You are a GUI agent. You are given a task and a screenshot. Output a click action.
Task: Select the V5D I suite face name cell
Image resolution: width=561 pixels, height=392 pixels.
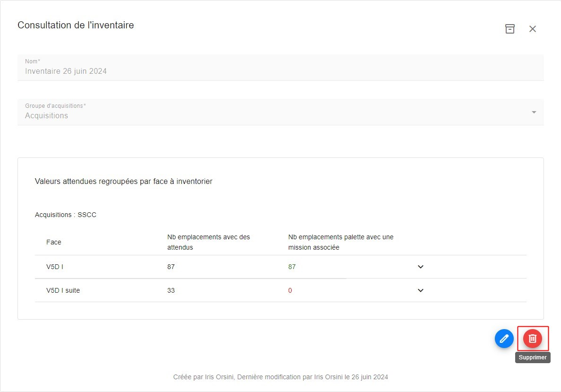(x=63, y=290)
